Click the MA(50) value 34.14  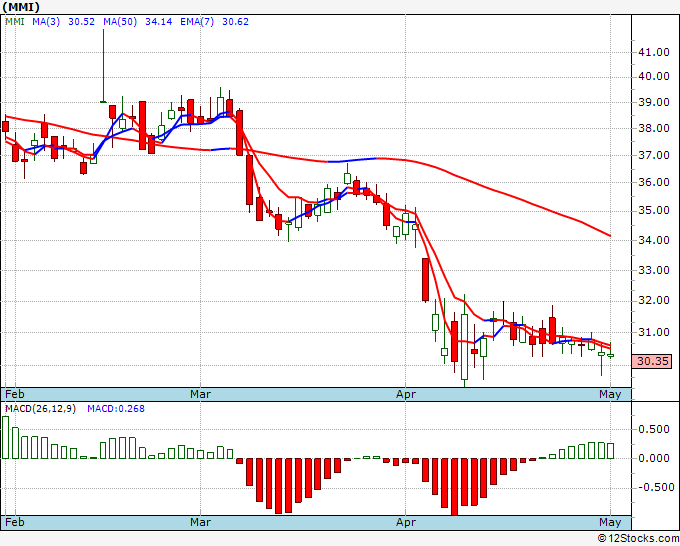click(158, 22)
